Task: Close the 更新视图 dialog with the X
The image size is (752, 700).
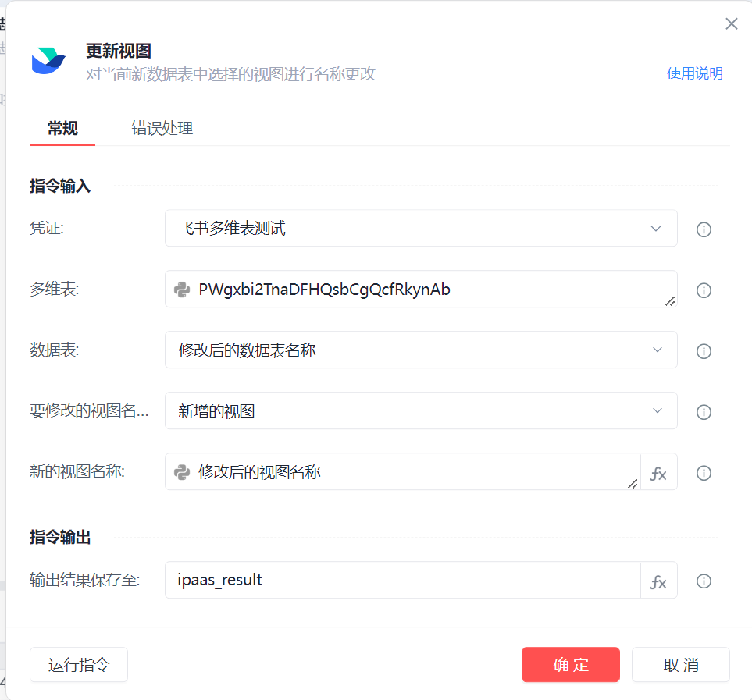Action: [x=732, y=23]
